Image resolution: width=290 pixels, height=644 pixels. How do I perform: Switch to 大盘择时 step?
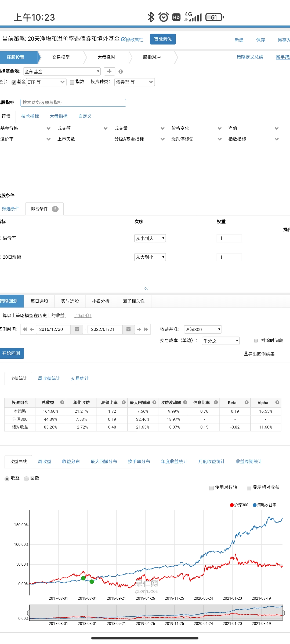coord(106,57)
